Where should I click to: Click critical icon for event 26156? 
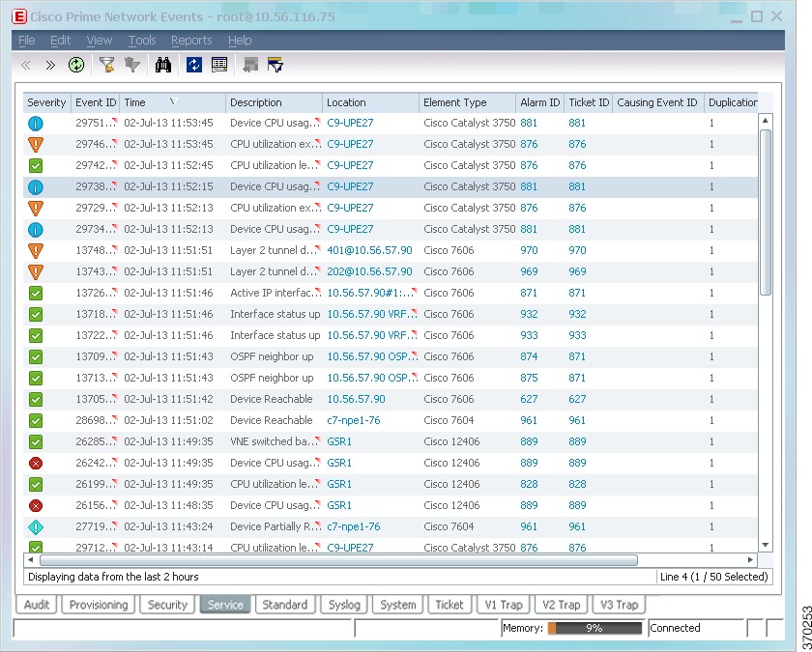click(36, 505)
